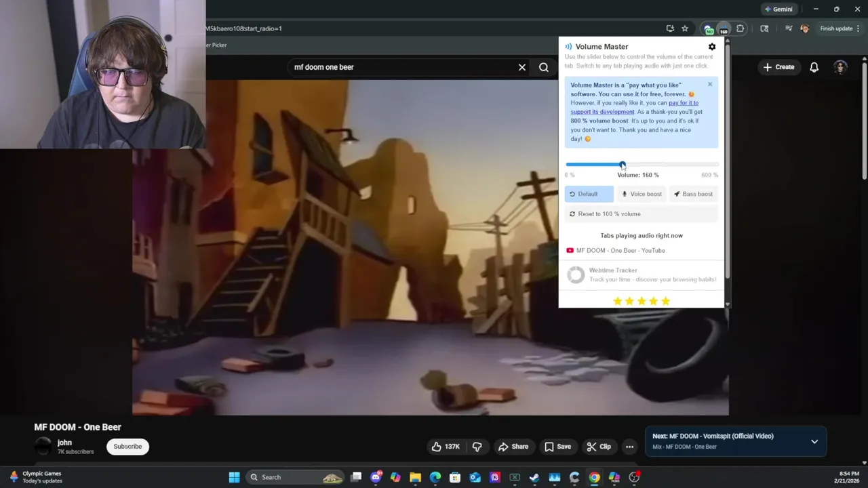Open john's channel avatar
868x488 pixels.
tap(43, 447)
